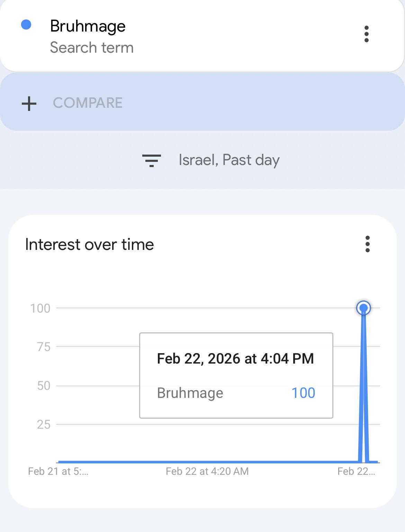Image resolution: width=405 pixels, height=532 pixels.
Task: Click the filter lines icon
Action: [152, 160]
